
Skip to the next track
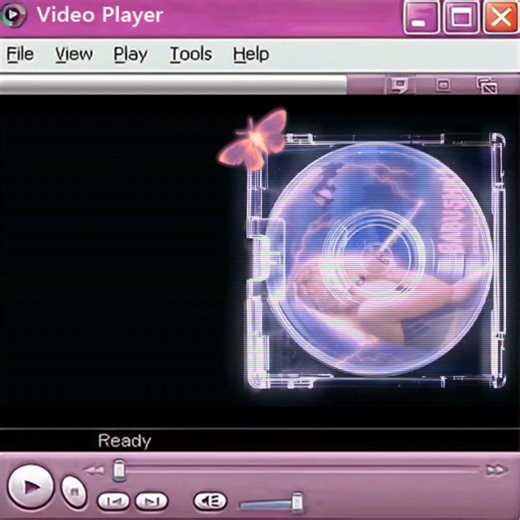click(x=152, y=501)
